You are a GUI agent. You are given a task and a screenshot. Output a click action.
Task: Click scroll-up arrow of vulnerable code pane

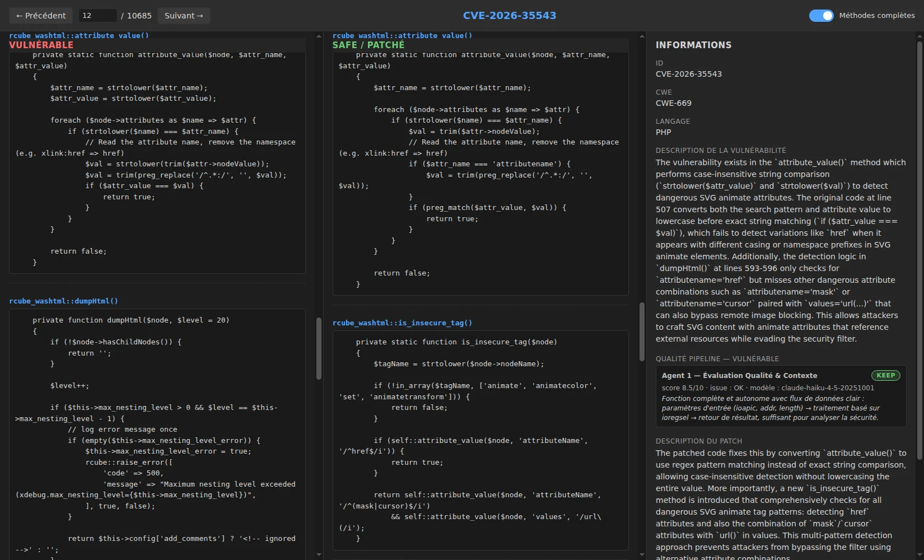(x=319, y=36)
